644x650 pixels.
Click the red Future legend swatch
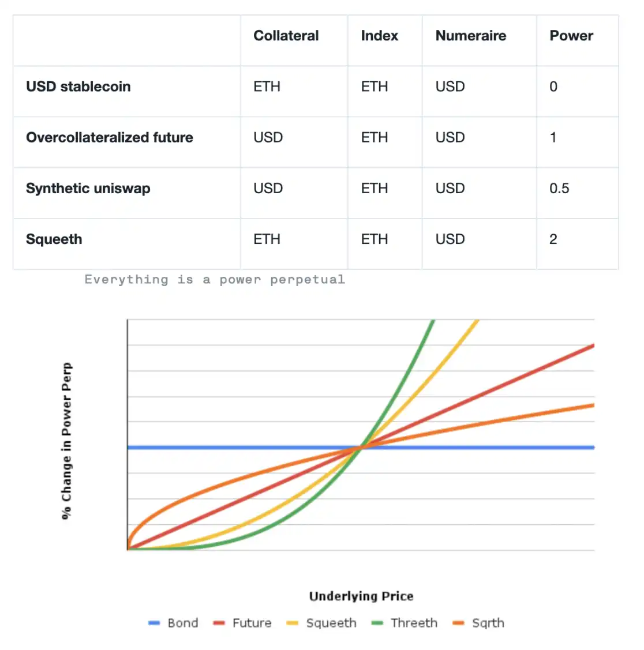pyautogui.click(x=219, y=623)
